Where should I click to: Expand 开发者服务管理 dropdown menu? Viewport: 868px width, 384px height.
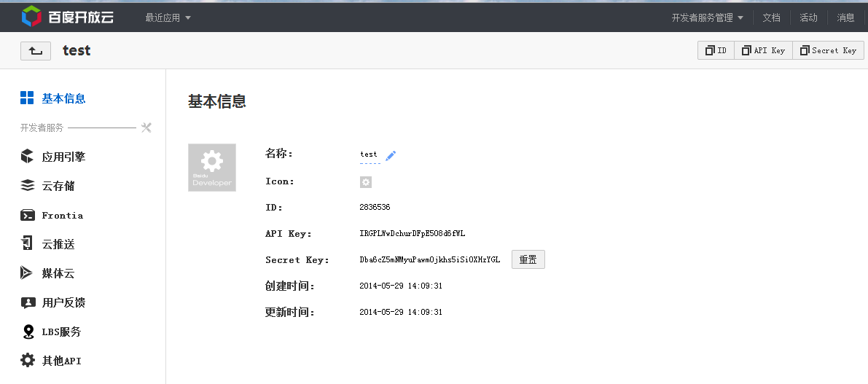click(x=708, y=17)
